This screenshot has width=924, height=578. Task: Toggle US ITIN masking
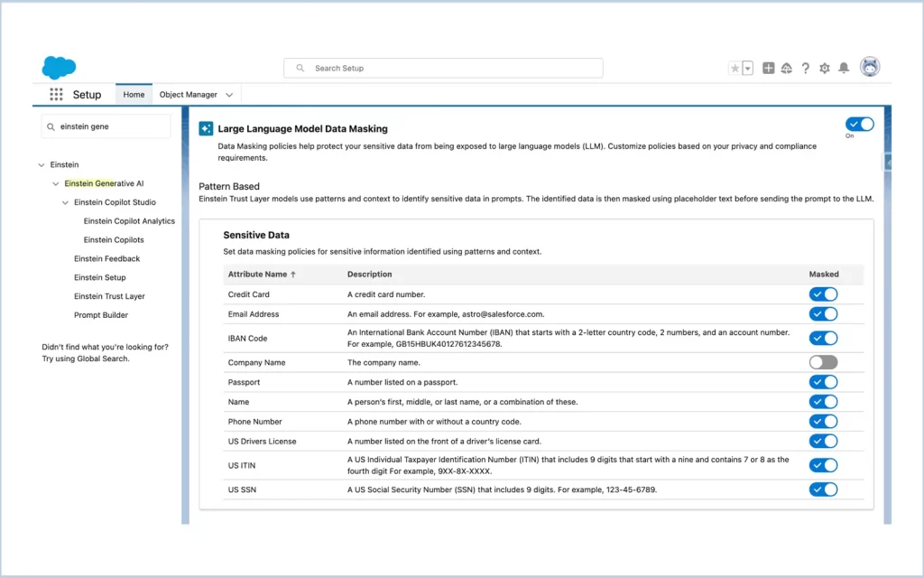point(823,465)
